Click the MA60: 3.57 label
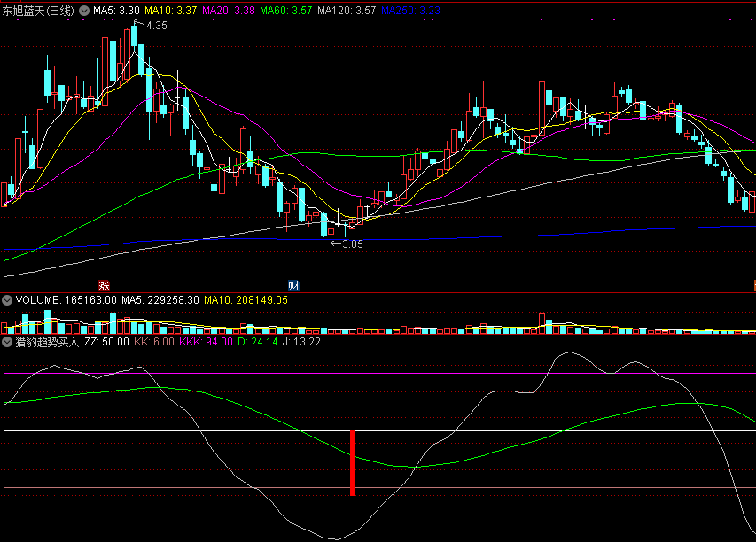This screenshot has width=756, height=542. click(286, 11)
